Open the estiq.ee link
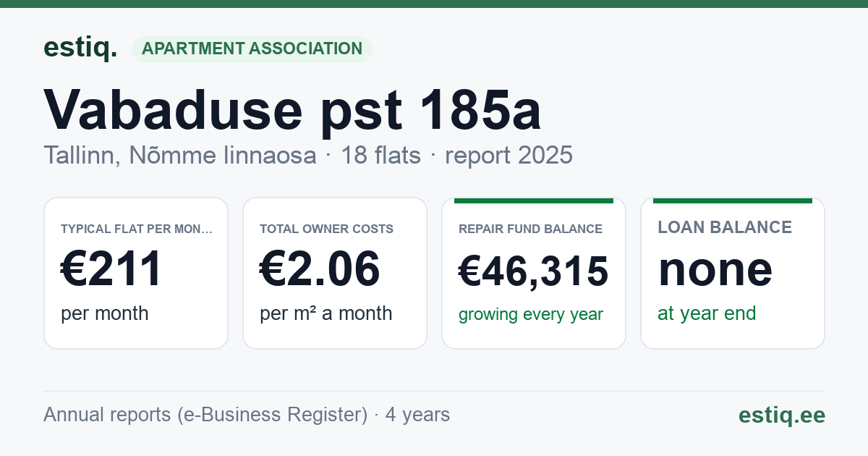The image size is (868, 456). pos(782,415)
